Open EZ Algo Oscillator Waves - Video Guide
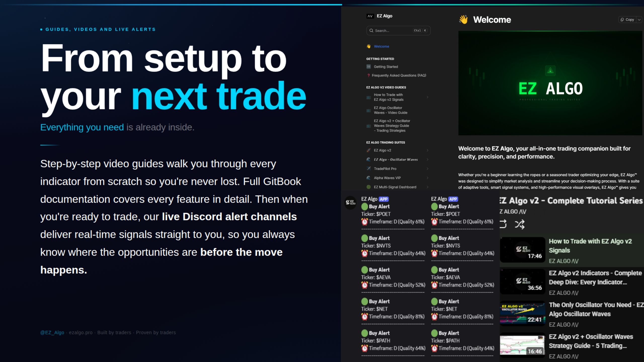The image size is (644, 362). pyautogui.click(x=391, y=110)
